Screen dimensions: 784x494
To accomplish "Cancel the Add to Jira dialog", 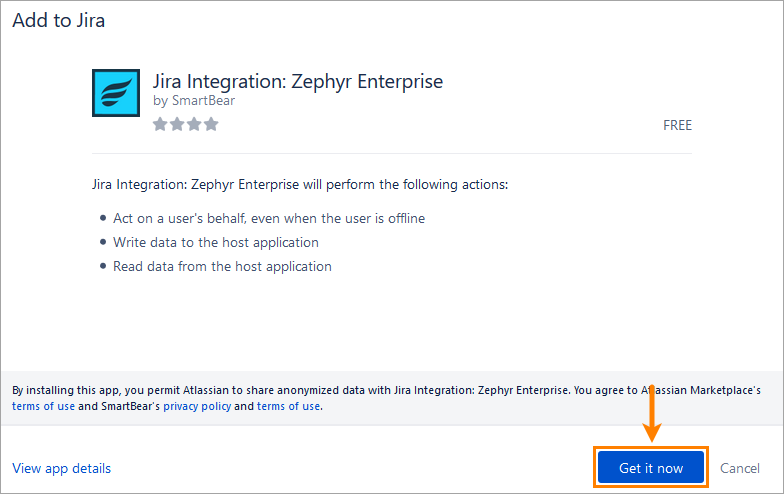I will pos(740,468).
